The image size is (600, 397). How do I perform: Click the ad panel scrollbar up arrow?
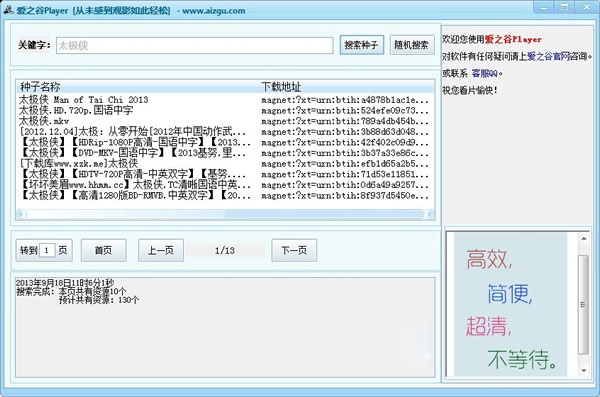point(584,239)
